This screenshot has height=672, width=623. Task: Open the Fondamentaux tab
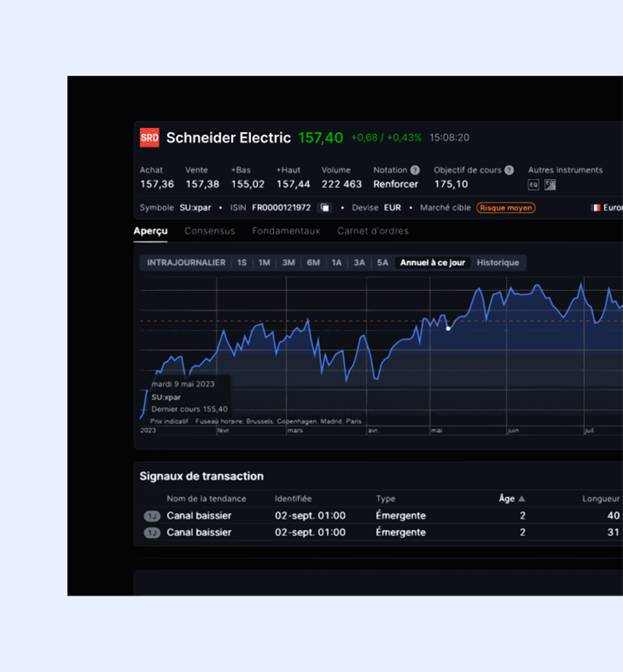point(286,231)
